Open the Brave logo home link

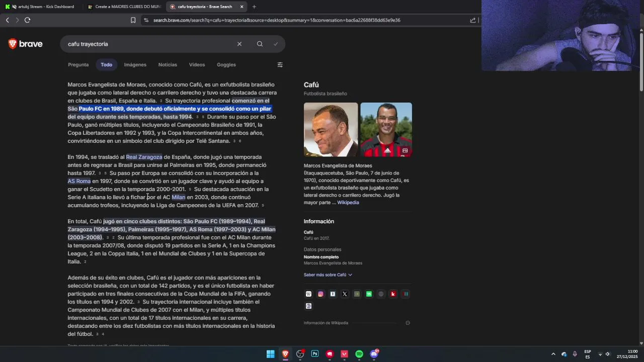(x=25, y=44)
